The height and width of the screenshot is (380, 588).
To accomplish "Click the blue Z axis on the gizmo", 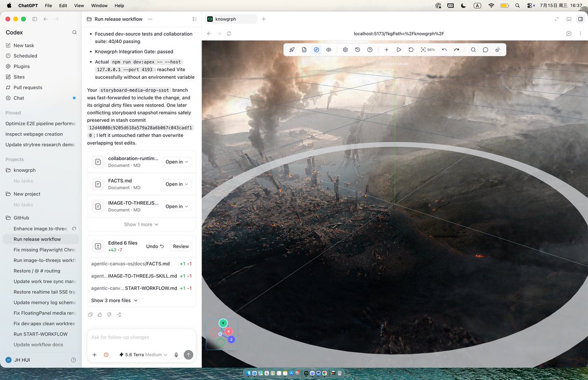I will pos(231,339).
